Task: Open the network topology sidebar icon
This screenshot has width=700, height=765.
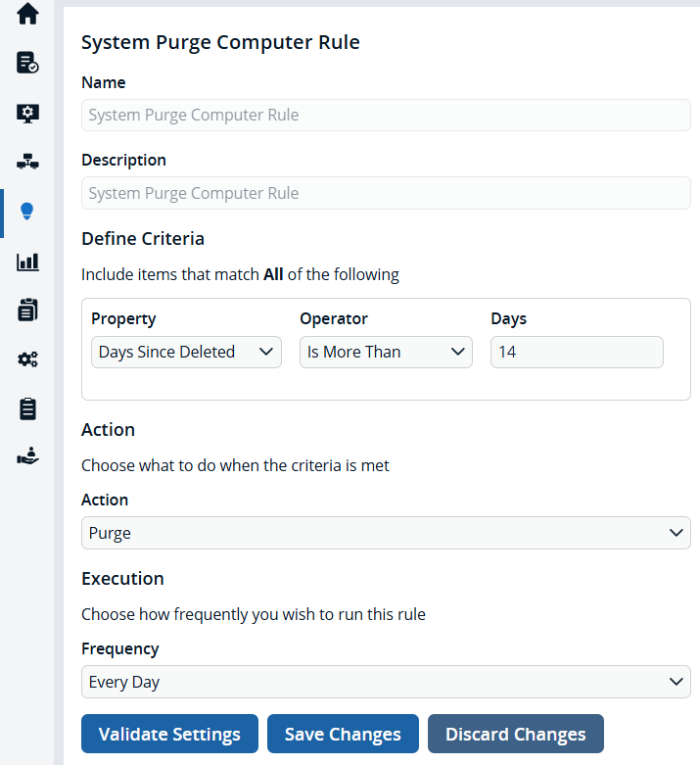Action: pos(27,162)
